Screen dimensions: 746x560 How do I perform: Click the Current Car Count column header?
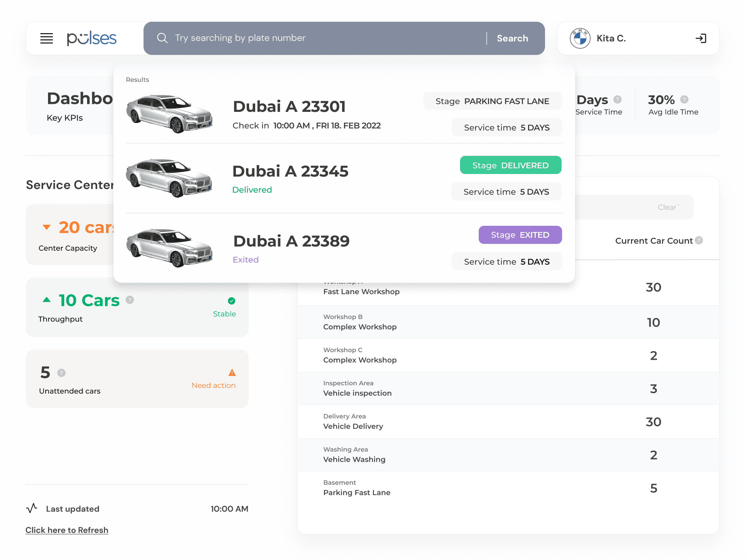tap(654, 241)
